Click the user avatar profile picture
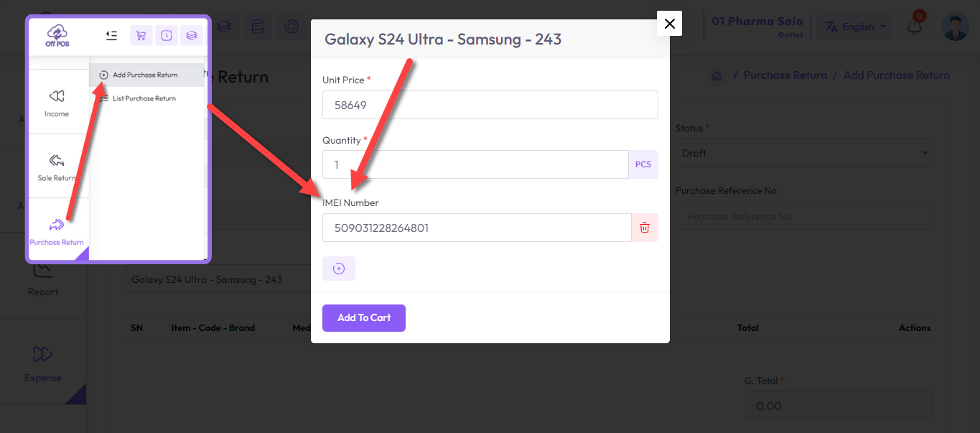Image resolution: width=980 pixels, height=433 pixels. pos(955,27)
